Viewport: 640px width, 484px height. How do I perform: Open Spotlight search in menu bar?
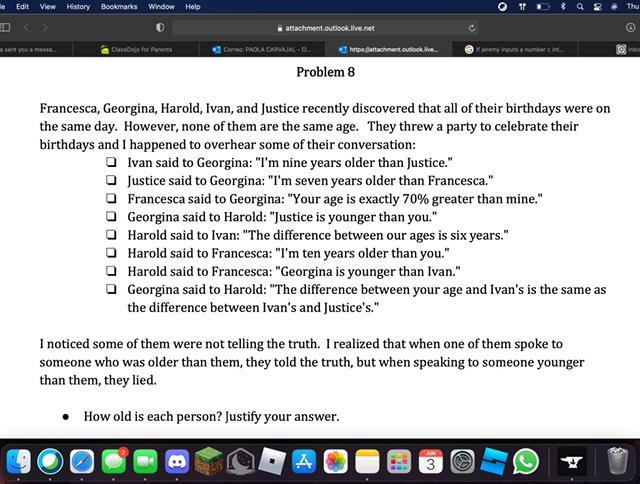[x=580, y=7]
